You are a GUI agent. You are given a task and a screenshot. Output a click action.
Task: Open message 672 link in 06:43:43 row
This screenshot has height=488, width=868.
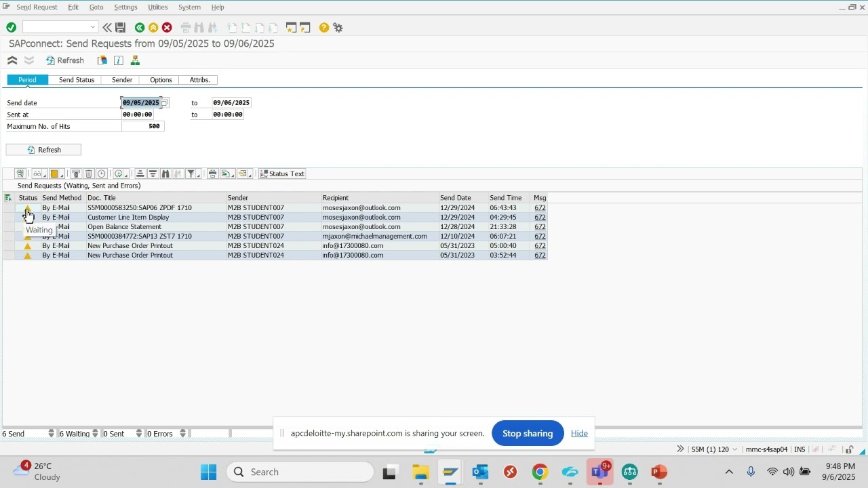[540, 208]
